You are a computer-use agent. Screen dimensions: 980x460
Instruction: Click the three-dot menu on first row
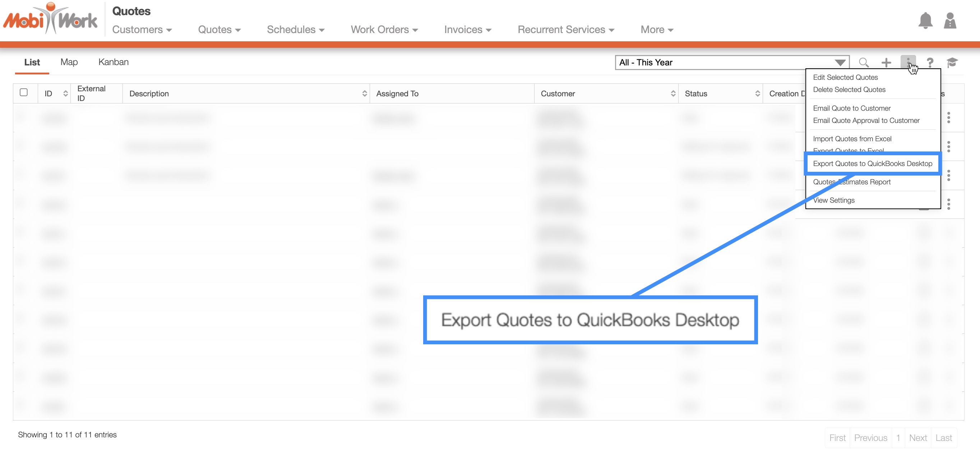point(948,118)
